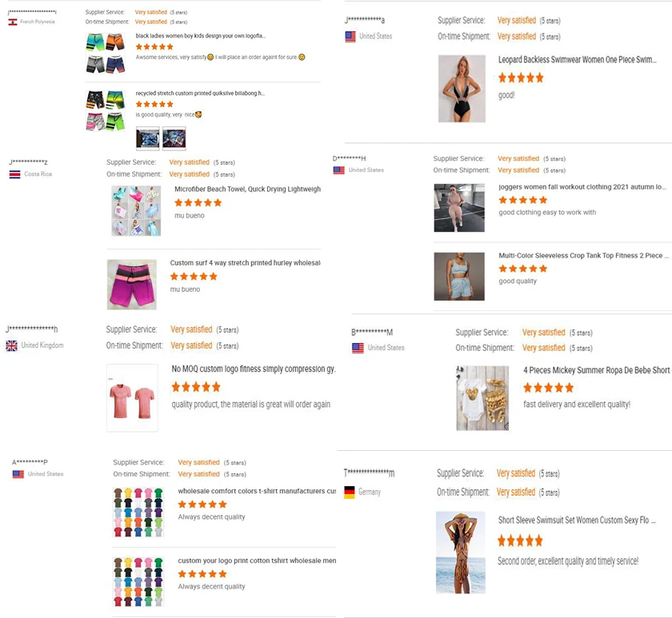This screenshot has height=618, width=672.
Task: Click star rating under Leopard Backless Swimwear
Action: [x=521, y=78]
